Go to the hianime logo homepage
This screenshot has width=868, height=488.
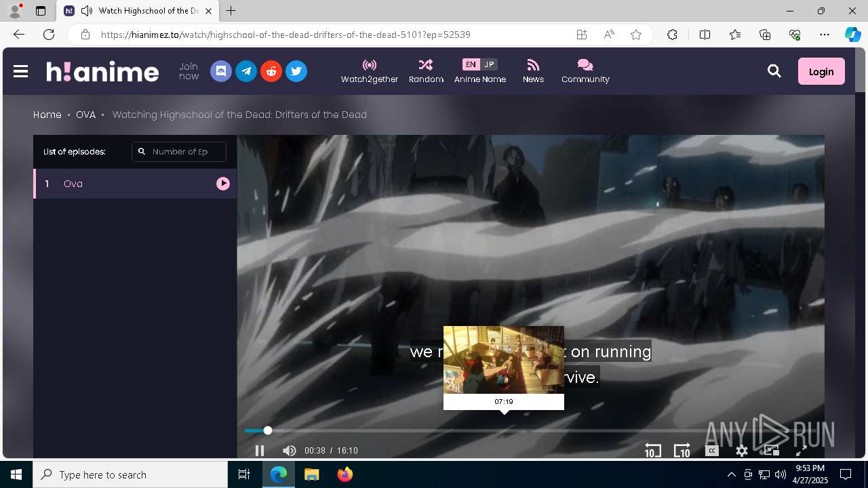click(x=102, y=71)
